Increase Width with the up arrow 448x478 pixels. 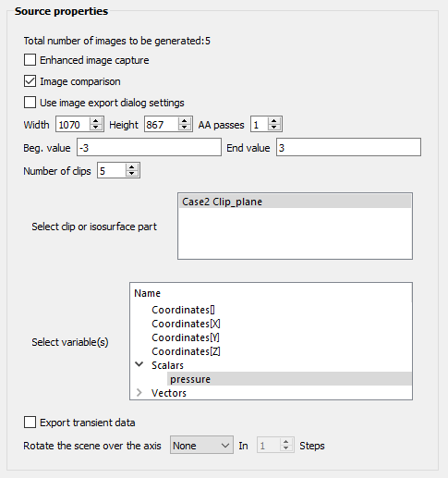pos(96,121)
